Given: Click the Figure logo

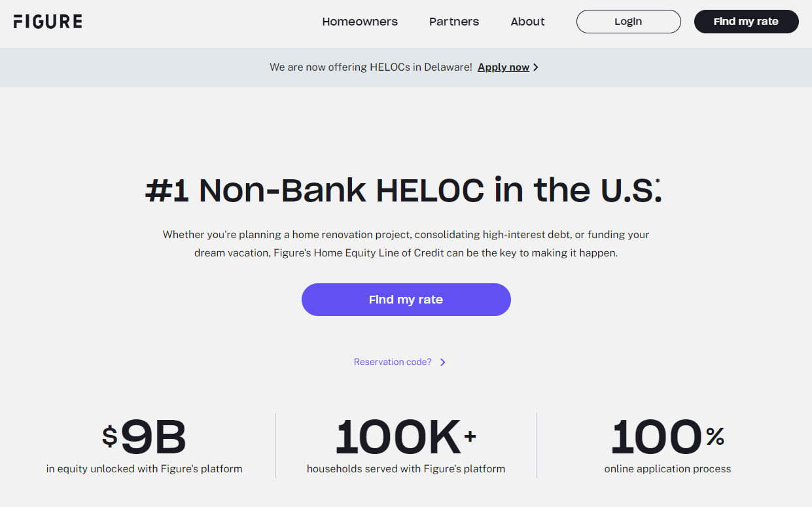Looking at the screenshot, I should (x=48, y=22).
